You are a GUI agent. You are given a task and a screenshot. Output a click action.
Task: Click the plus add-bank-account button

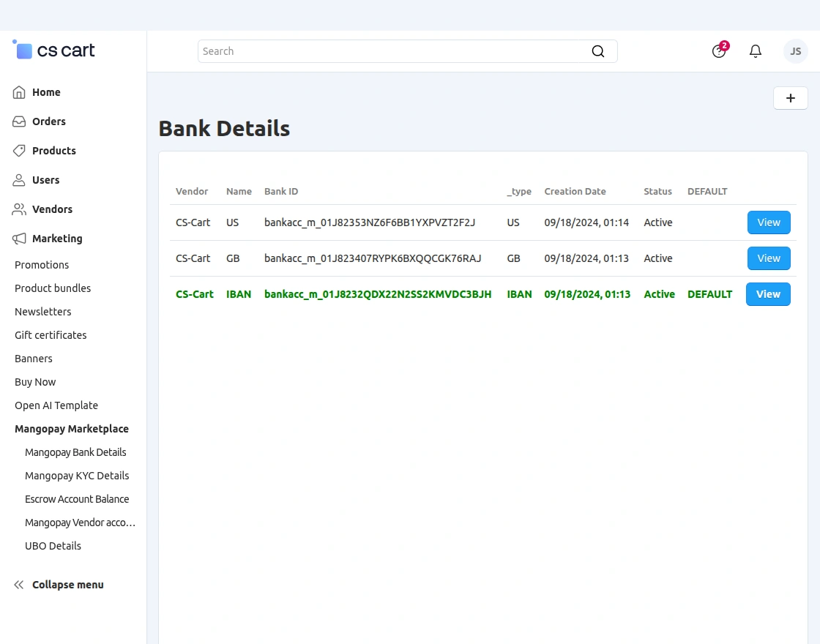[x=790, y=98]
